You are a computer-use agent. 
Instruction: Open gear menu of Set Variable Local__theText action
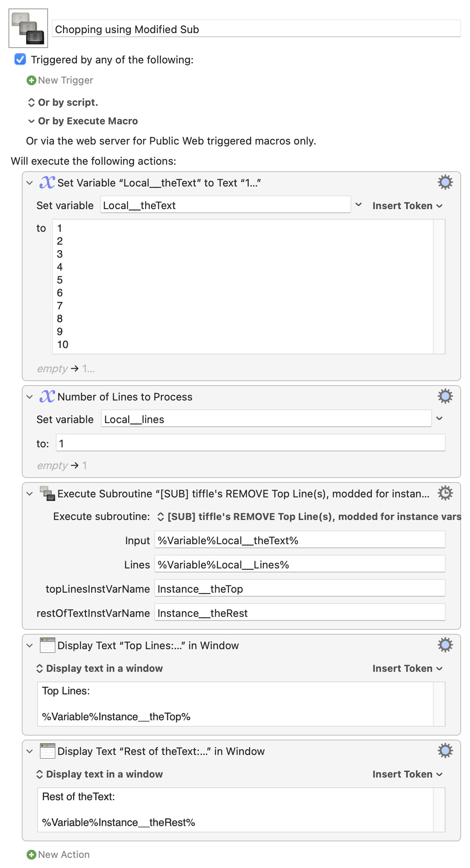point(445,182)
